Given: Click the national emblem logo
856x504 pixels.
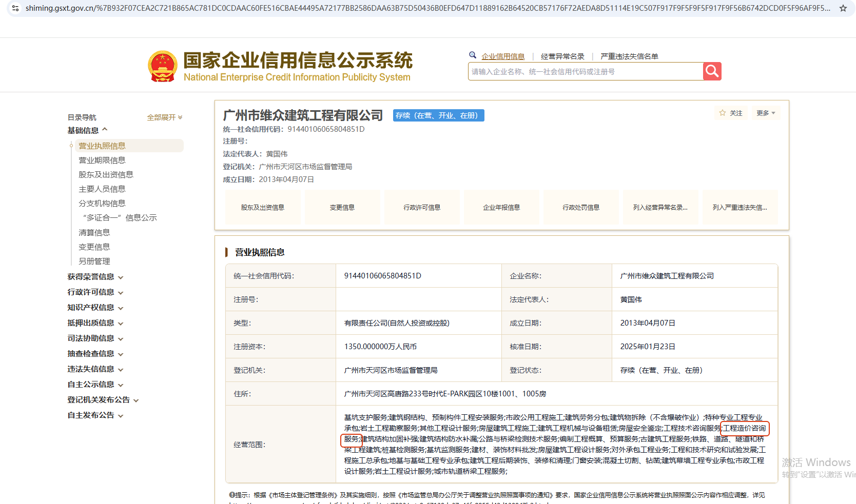Looking at the screenshot, I should point(163,66).
